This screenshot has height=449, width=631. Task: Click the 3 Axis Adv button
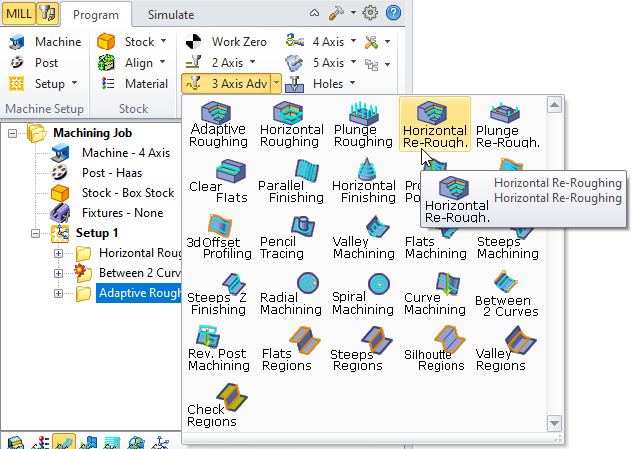(x=227, y=84)
